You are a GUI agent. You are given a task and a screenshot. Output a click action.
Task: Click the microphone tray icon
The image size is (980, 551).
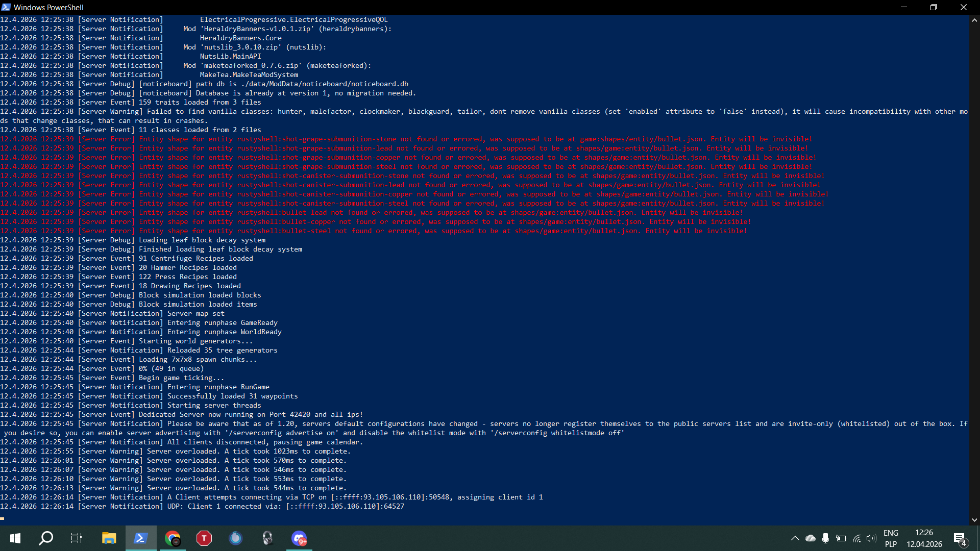tap(825, 538)
